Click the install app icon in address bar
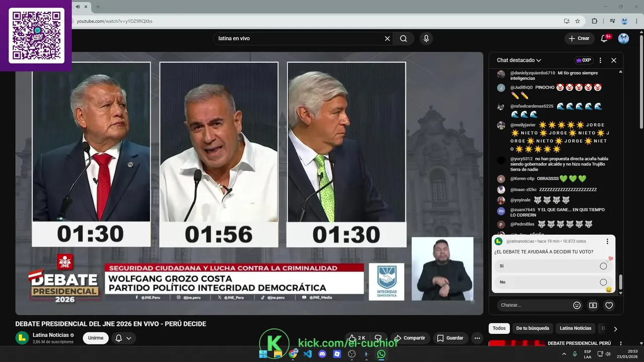 click(567, 21)
